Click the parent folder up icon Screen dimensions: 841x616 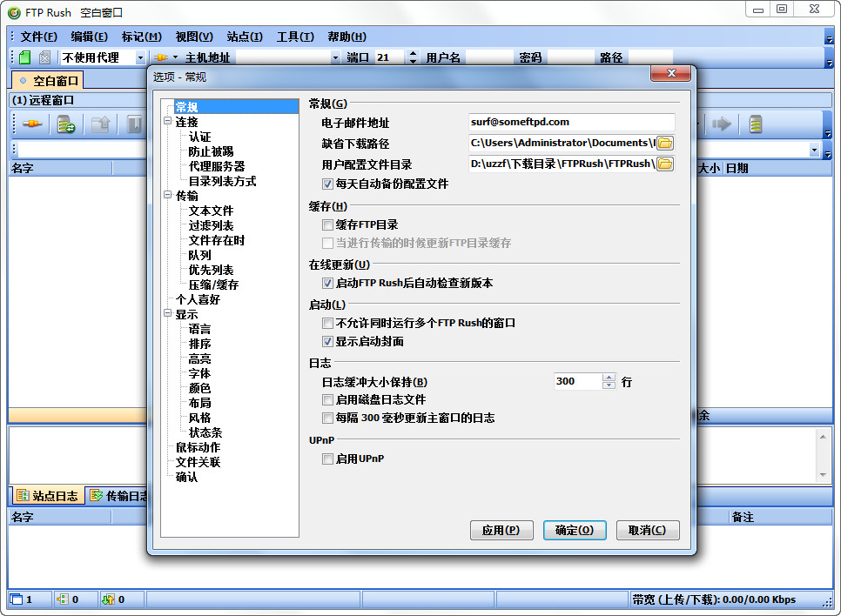tap(100, 124)
